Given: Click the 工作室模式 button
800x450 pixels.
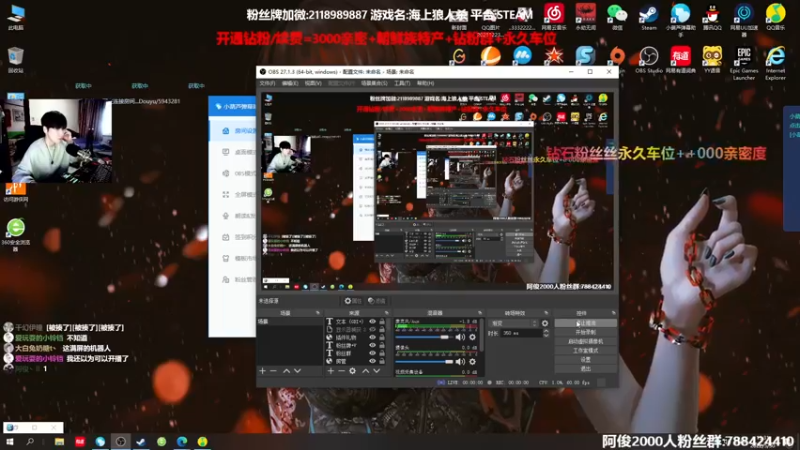Looking at the screenshot, I should (x=585, y=351).
